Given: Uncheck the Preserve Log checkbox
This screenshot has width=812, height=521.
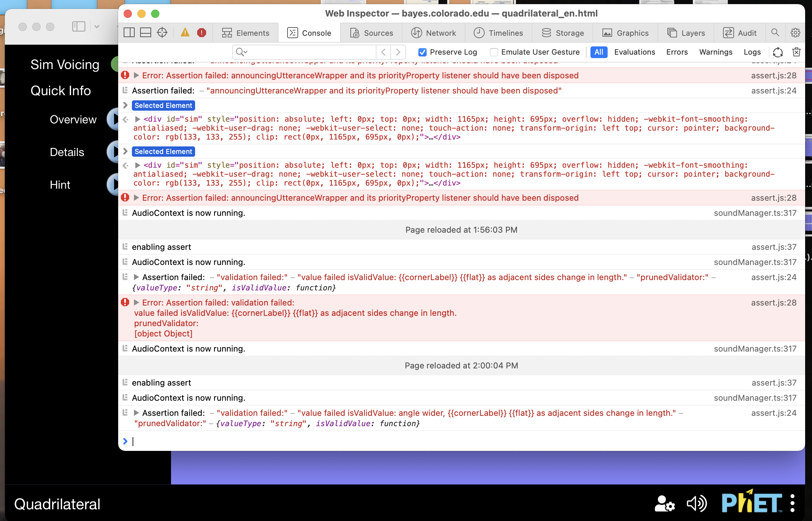Looking at the screenshot, I should pos(422,52).
